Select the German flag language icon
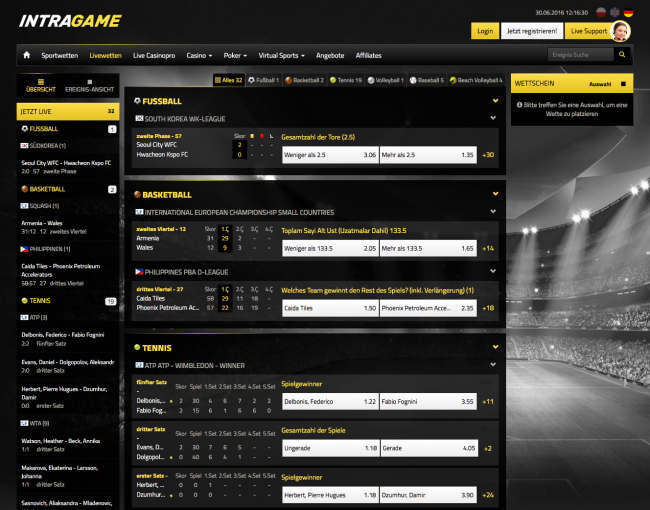The width and height of the screenshot is (650, 510). [628, 12]
